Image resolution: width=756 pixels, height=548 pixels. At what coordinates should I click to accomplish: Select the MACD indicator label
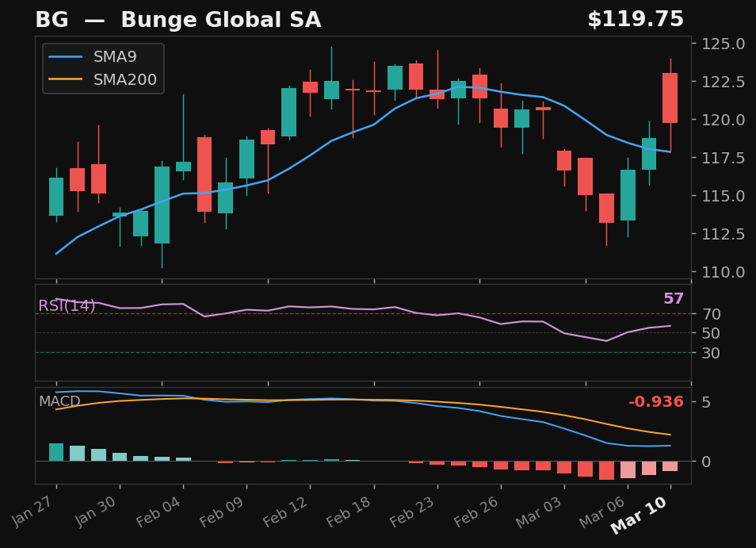pos(59,402)
